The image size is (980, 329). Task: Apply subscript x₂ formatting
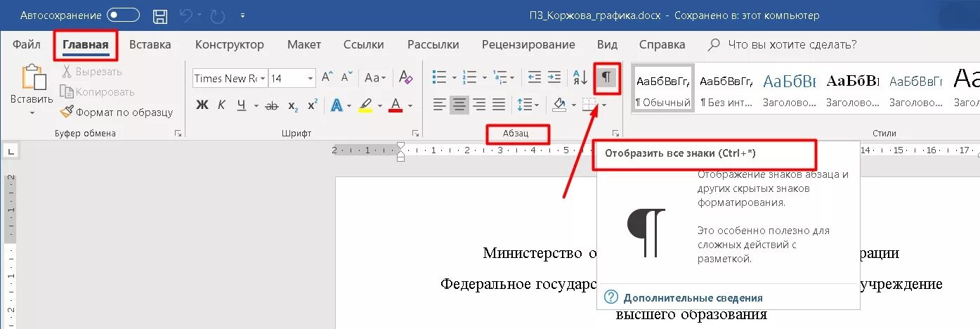coord(293,105)
